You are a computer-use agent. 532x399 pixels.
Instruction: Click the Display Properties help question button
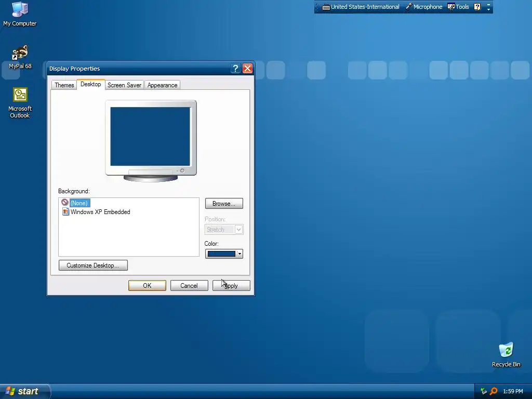coord(235,69)
